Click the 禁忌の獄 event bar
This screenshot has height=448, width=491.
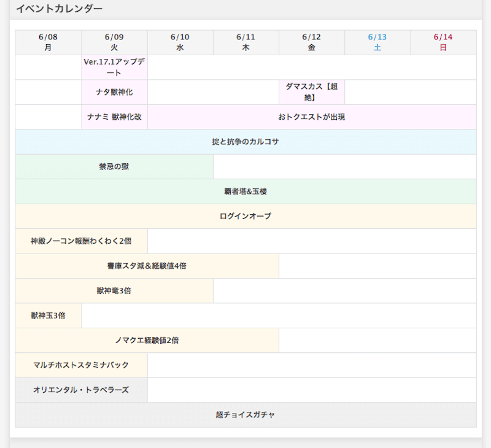[114, 166]
